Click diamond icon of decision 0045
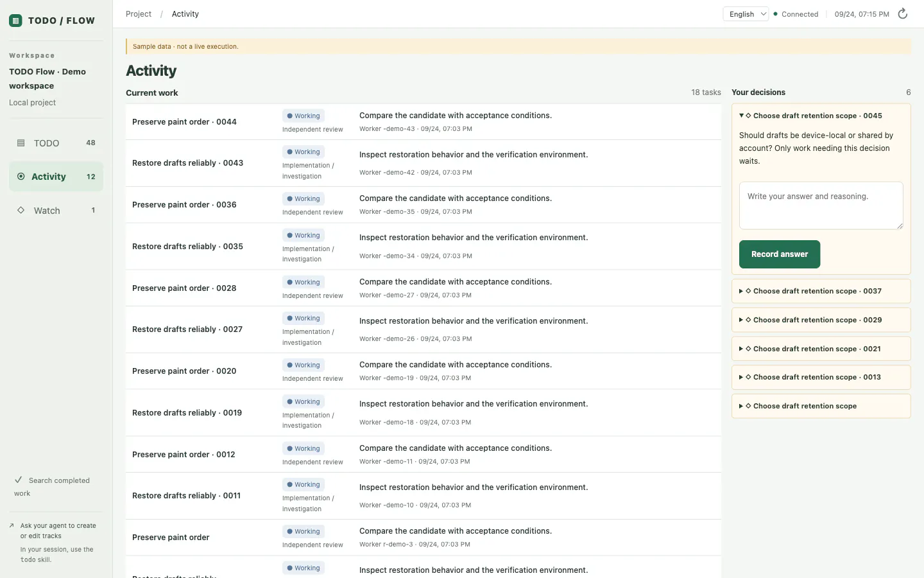Viewport: 924px width, 578px height. 748,116
